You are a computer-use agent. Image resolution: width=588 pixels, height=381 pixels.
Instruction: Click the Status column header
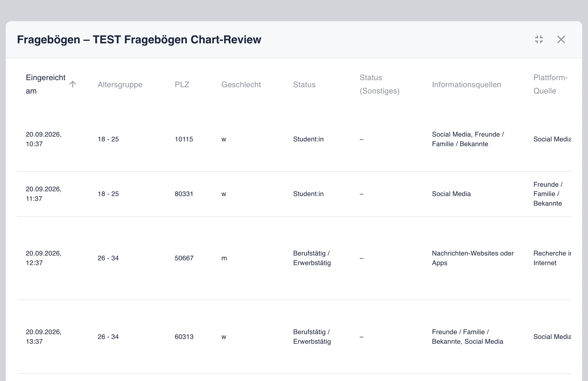pos(304,85)
